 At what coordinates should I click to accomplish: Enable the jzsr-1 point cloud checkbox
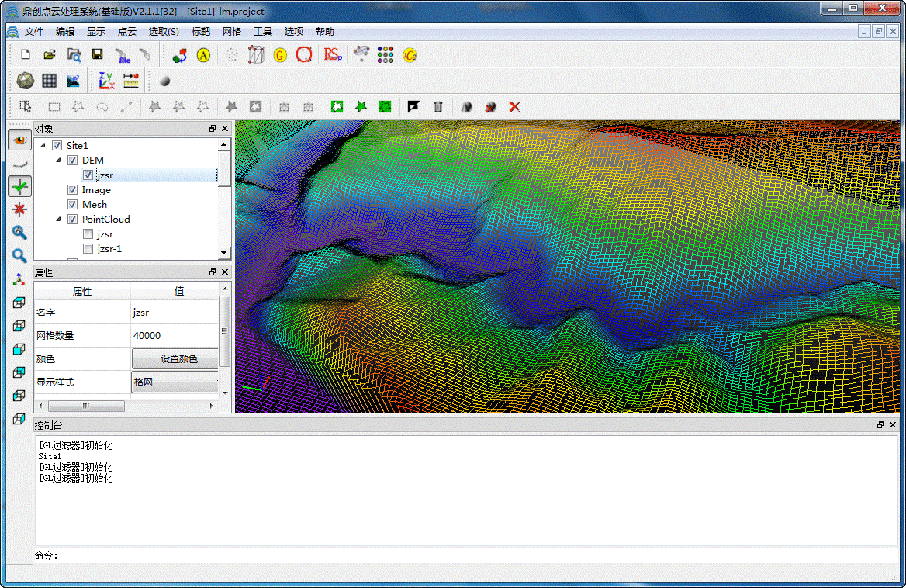point(88,249)
